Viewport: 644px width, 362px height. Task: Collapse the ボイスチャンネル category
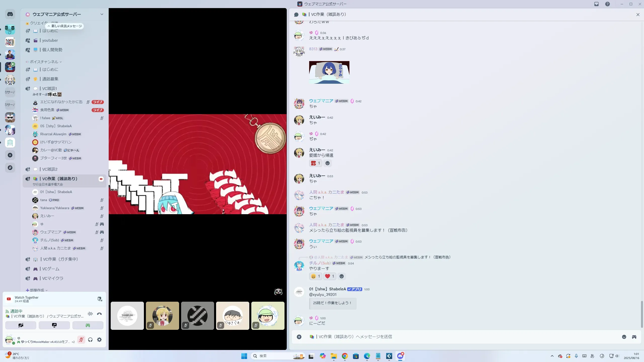click(44, 62)
